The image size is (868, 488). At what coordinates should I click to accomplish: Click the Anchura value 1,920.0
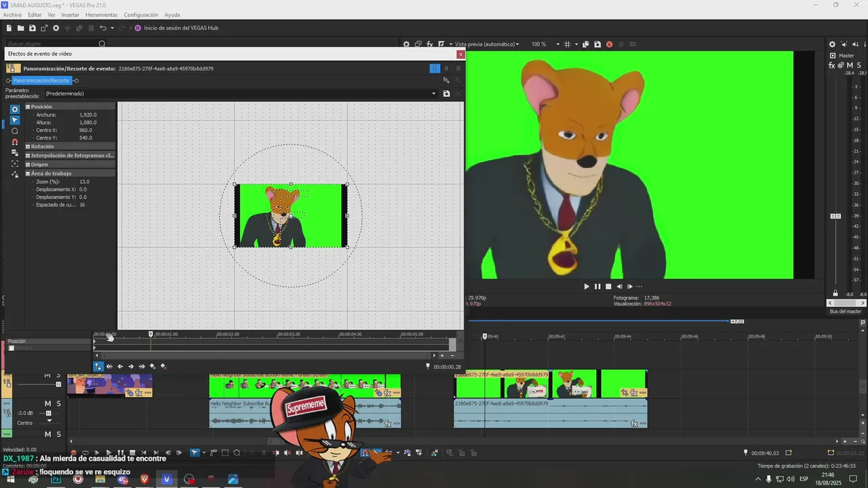[x=88, y=115]
